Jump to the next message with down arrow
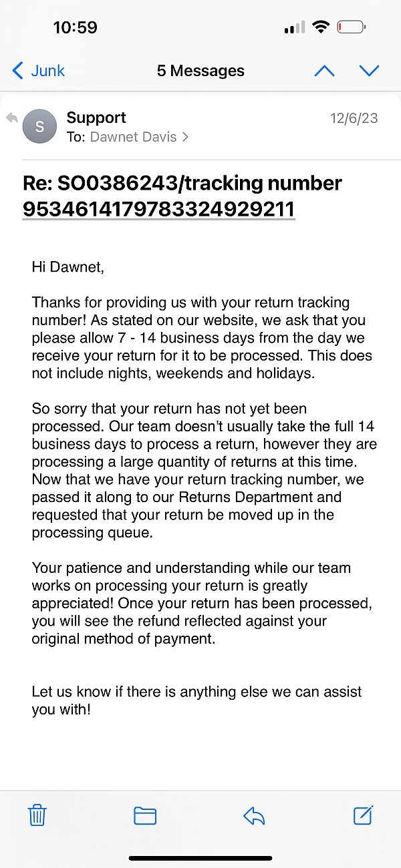 [x=369, y=71]
